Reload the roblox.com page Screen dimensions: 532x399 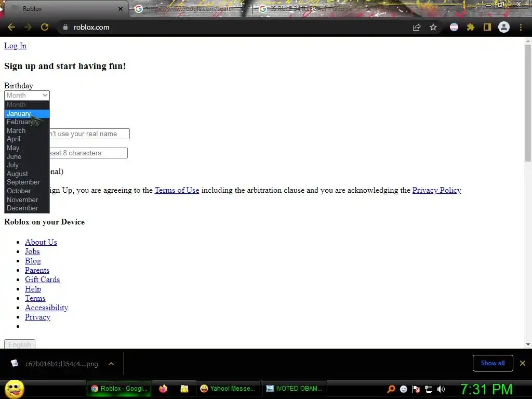(45, 27)
